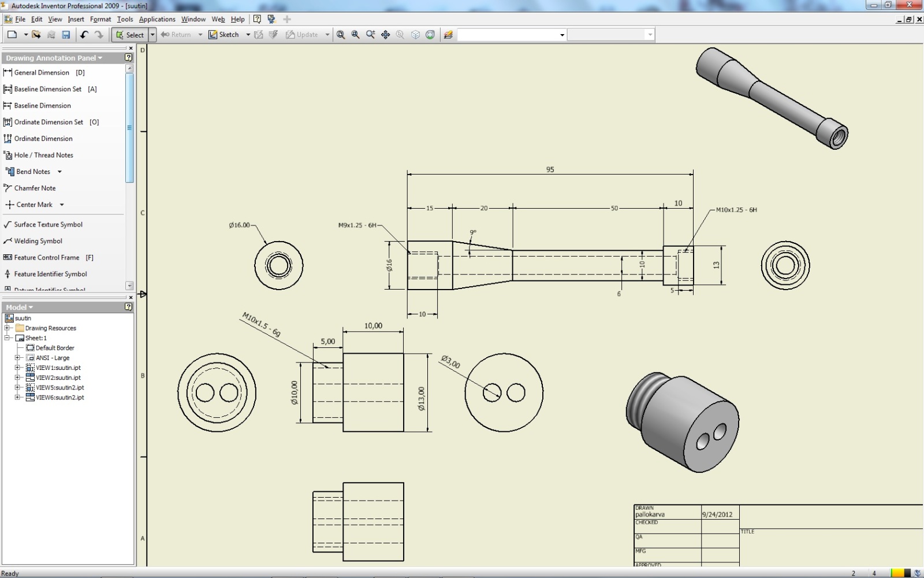
Task: Click the Undo arrow icon
Action: click(84, 35)
